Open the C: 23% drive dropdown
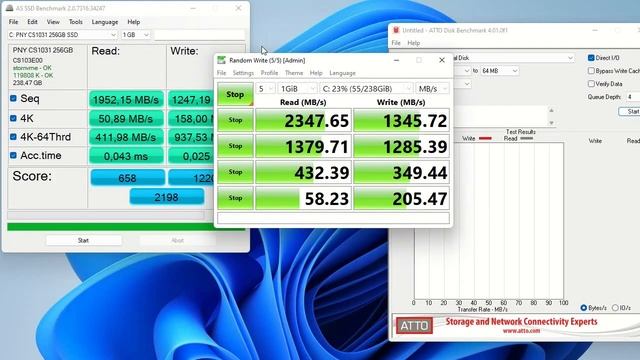The image size is (640, 360). [x=366, y=89]
